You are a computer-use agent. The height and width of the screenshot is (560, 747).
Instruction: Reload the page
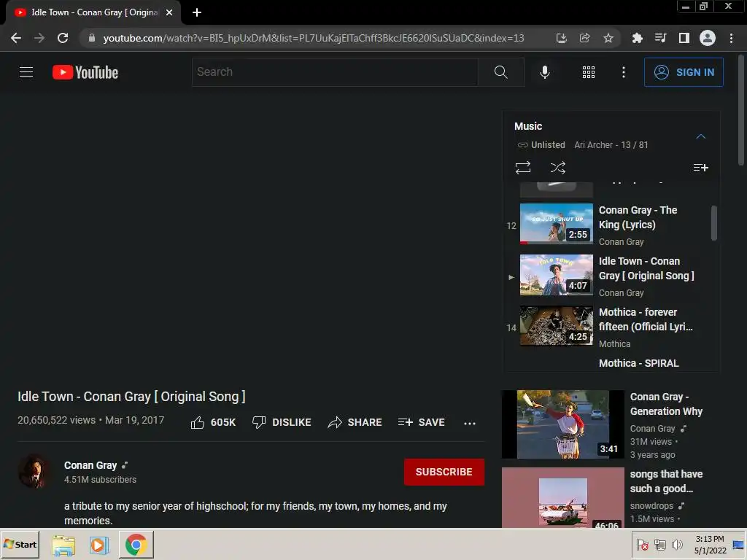(x=63, y=38)
